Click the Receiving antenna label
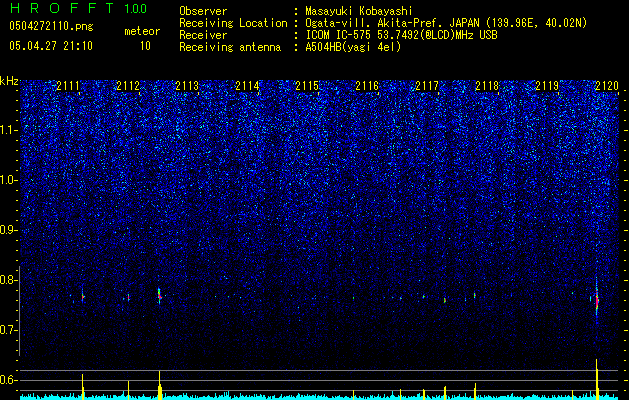 tap(230, 47)
